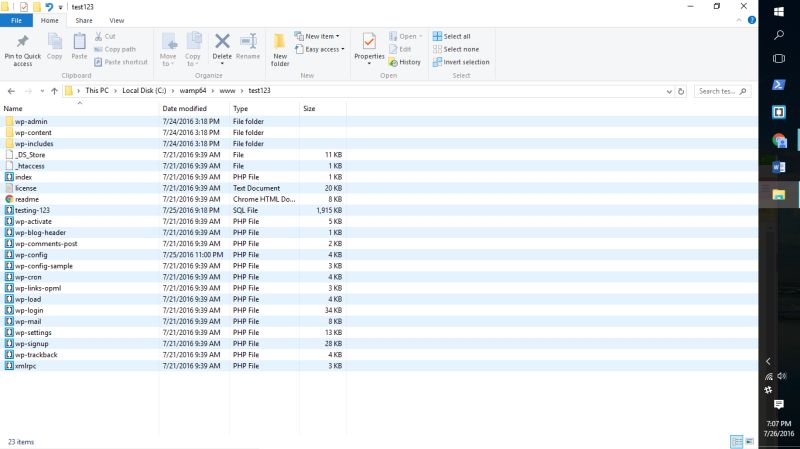Viewport: 800px width, 449px height.
Task: Switch to the Share tab
Action: (x=84, y=20)
